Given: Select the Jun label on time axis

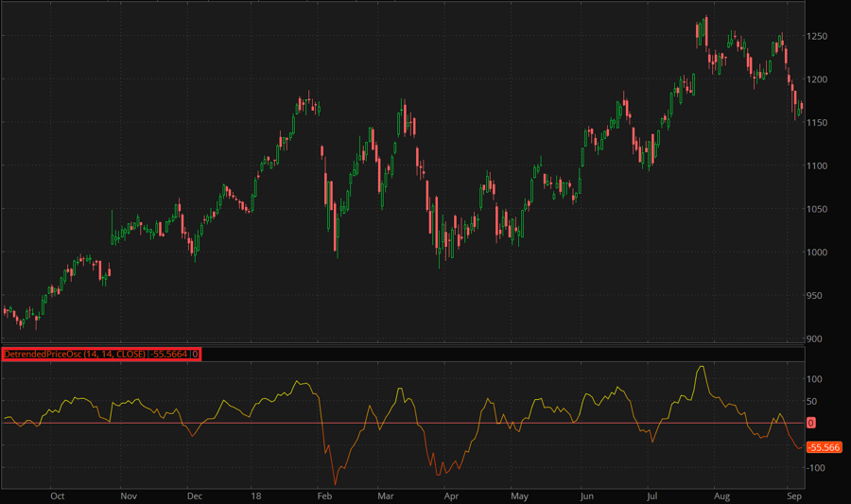Looking at the screenshot, I should 587,495.
